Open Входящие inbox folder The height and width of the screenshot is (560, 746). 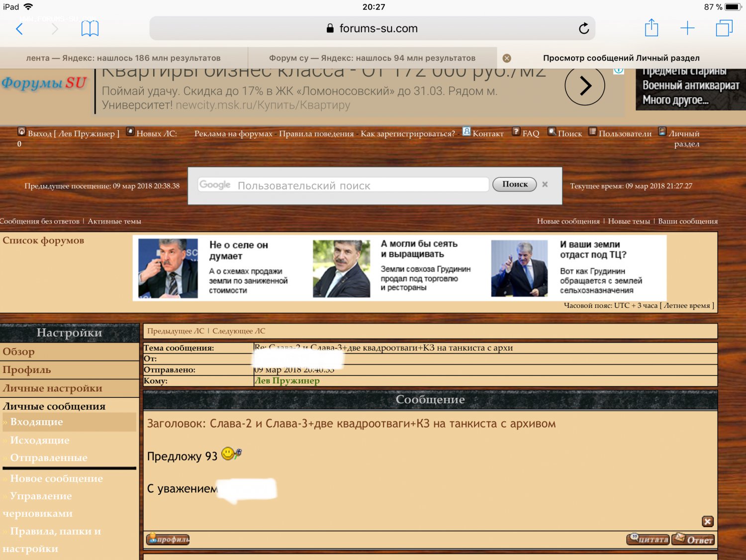[36, 422]
